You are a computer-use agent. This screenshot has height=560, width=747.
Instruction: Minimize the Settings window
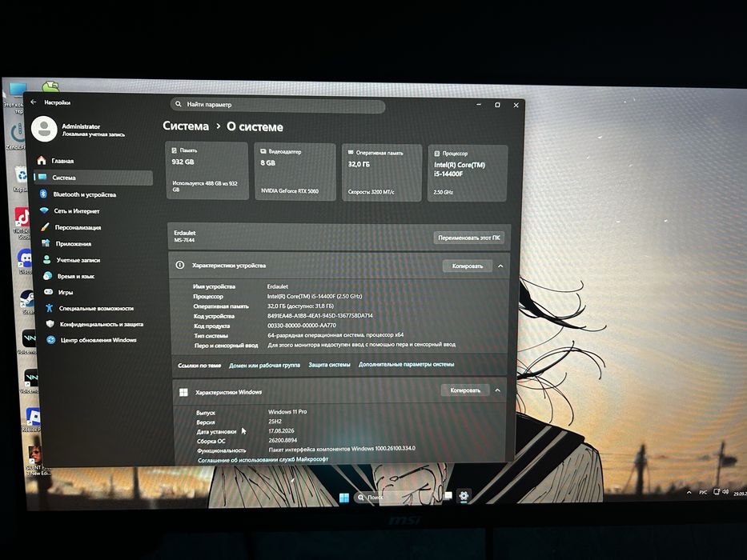point(479,104)
